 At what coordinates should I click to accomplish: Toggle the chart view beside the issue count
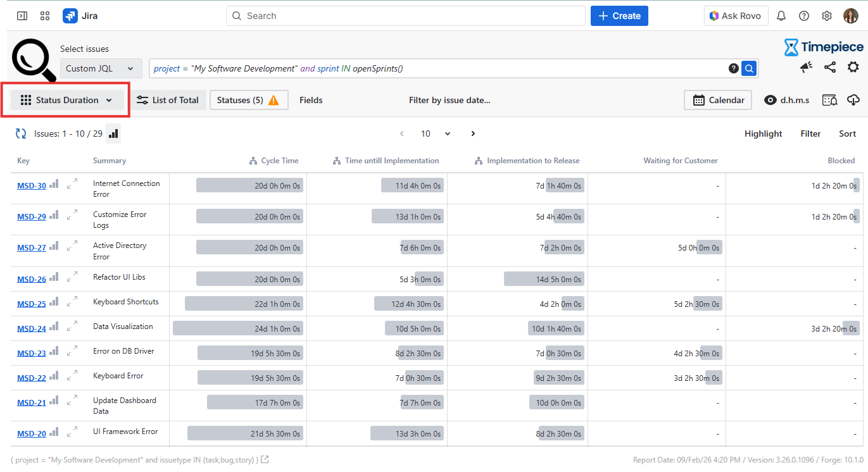[x=113, y=134]
